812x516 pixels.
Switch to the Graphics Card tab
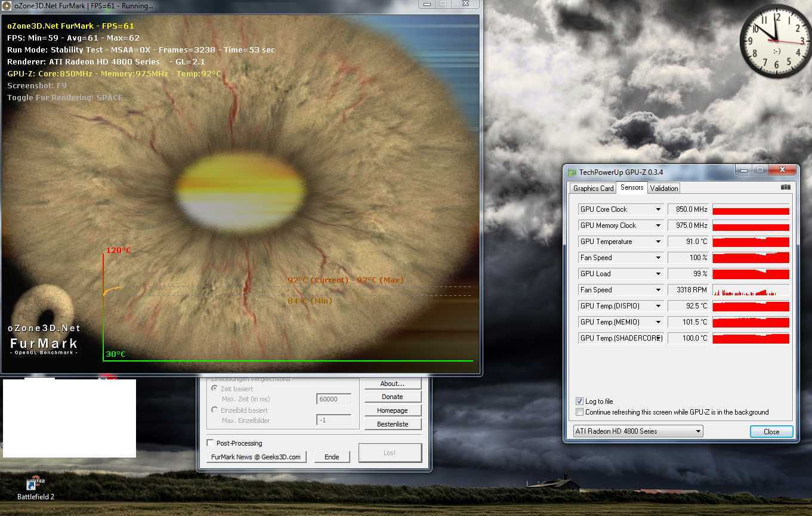click(x=593, y=188)
